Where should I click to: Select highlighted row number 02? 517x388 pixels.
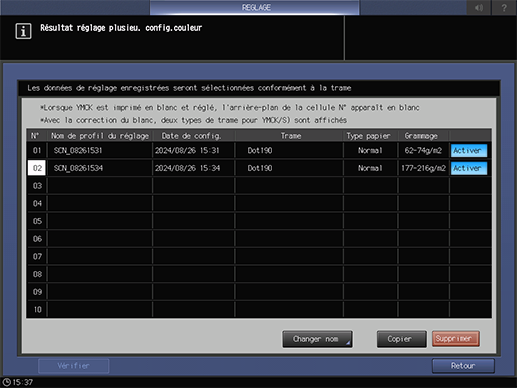tap(37, 168)
